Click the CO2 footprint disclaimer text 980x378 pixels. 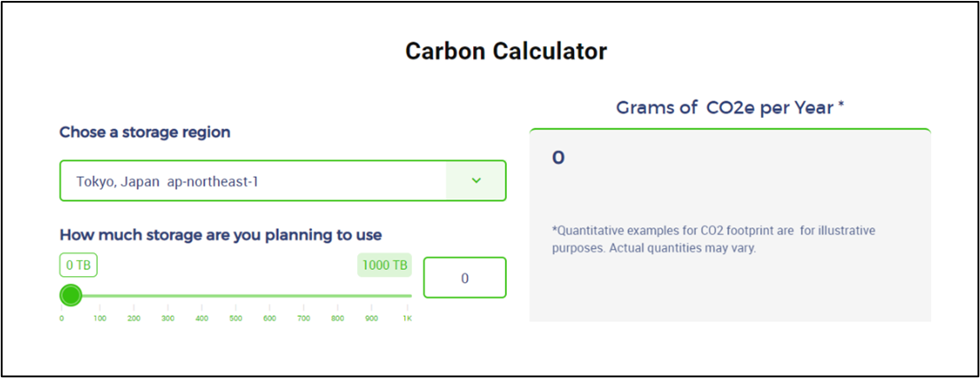coord(712,239)
